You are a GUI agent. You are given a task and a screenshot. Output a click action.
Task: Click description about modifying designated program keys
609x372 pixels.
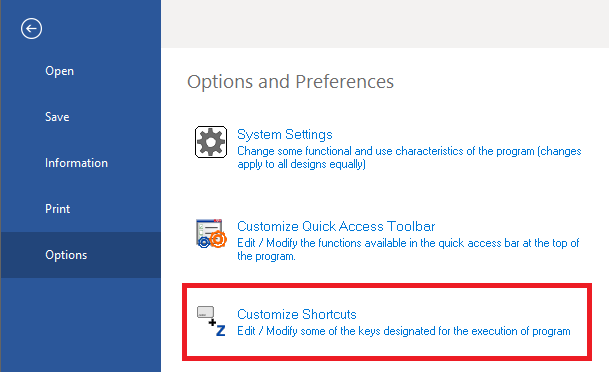point(404,331)
